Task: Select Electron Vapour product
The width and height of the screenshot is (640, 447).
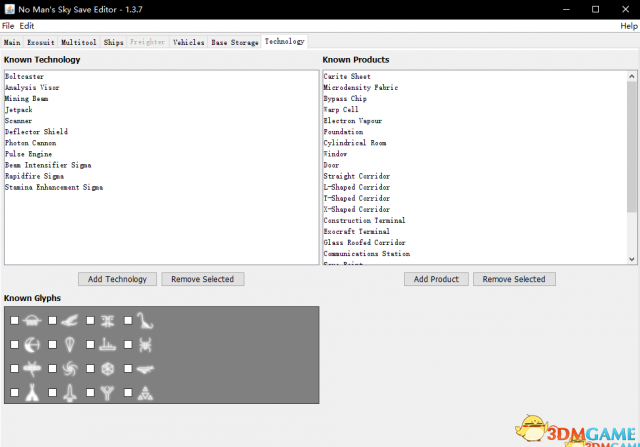Action: [x=475, y=121]
